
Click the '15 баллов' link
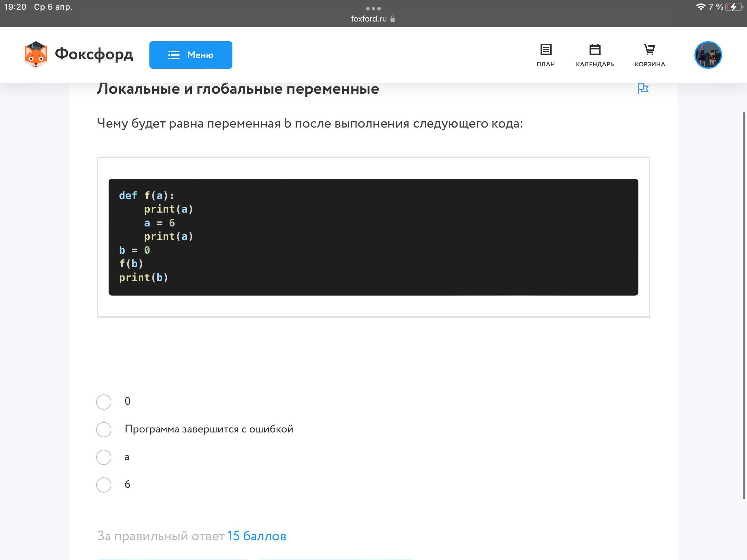tap(257, 536)
